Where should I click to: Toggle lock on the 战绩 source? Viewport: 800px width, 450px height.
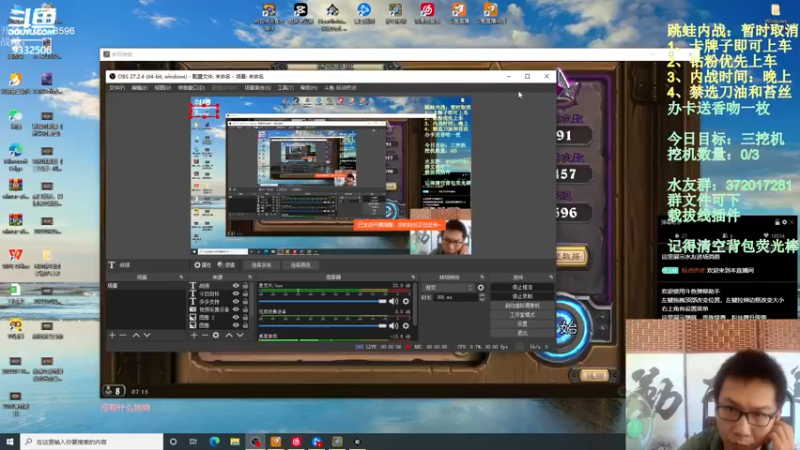click(x=245, y=286)
